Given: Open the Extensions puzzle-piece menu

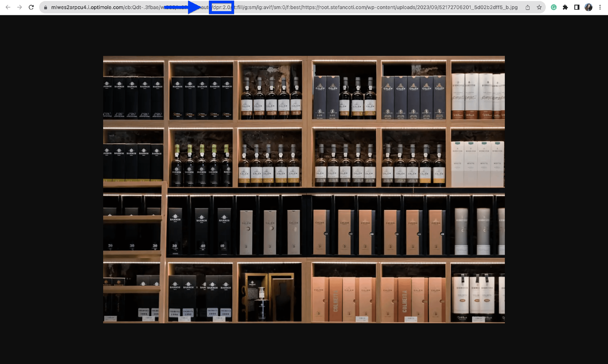Looking at the screenshot, I should (x=565, y=7).
